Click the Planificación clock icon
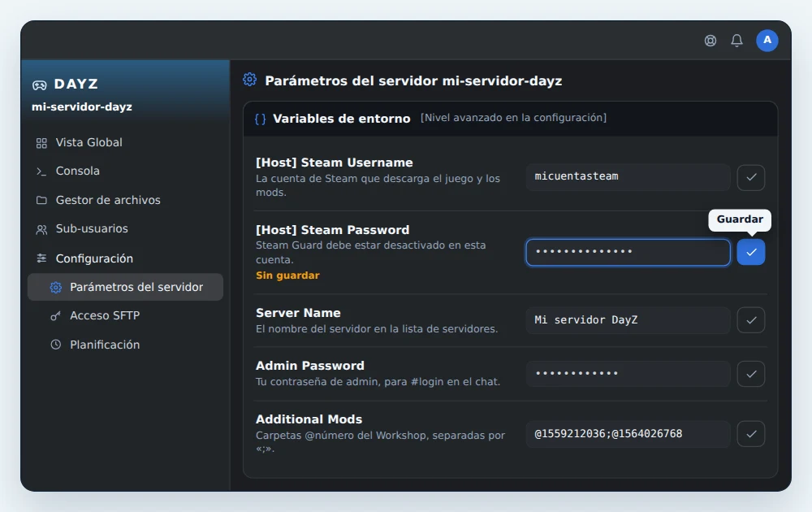This screenshot has width=812, height=512. [x=55, y=345]
